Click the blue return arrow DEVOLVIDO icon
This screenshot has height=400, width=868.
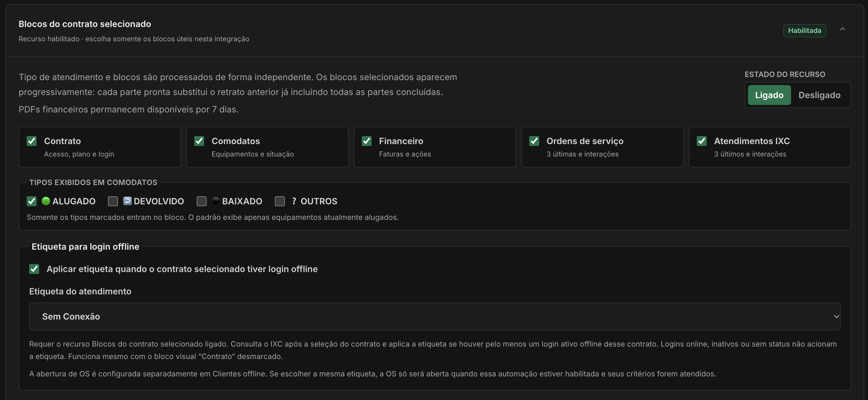tap(128, 201)
